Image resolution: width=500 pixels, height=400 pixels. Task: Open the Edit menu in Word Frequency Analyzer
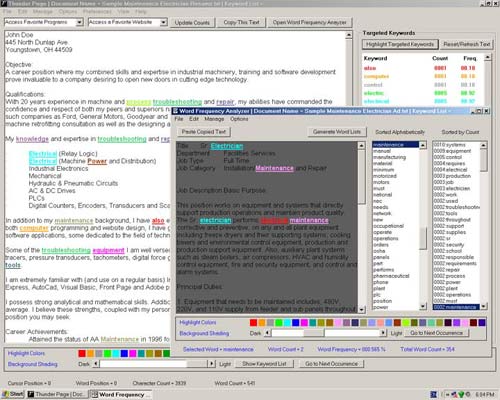(x=194, y=119)
